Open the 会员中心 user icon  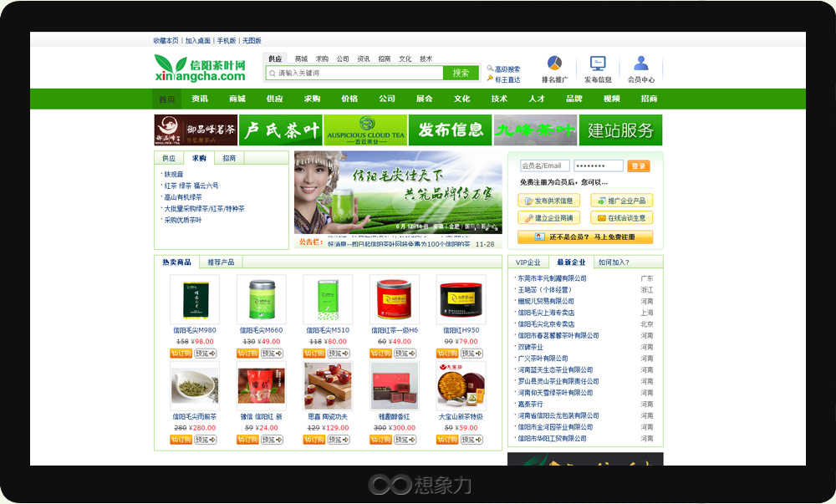point(640,64)
